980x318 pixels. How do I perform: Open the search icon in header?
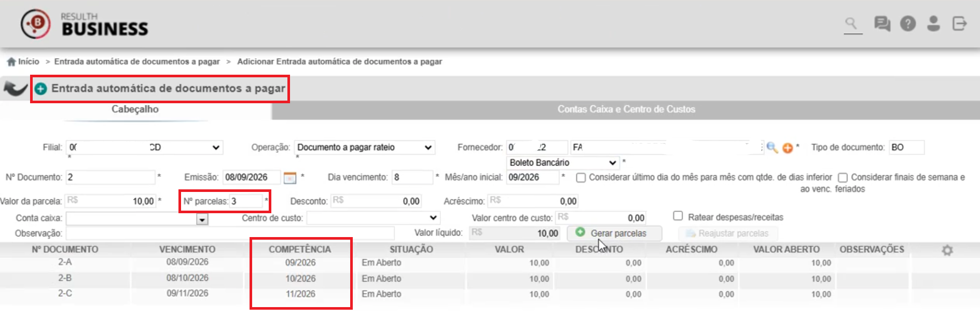tap(851, 23)
